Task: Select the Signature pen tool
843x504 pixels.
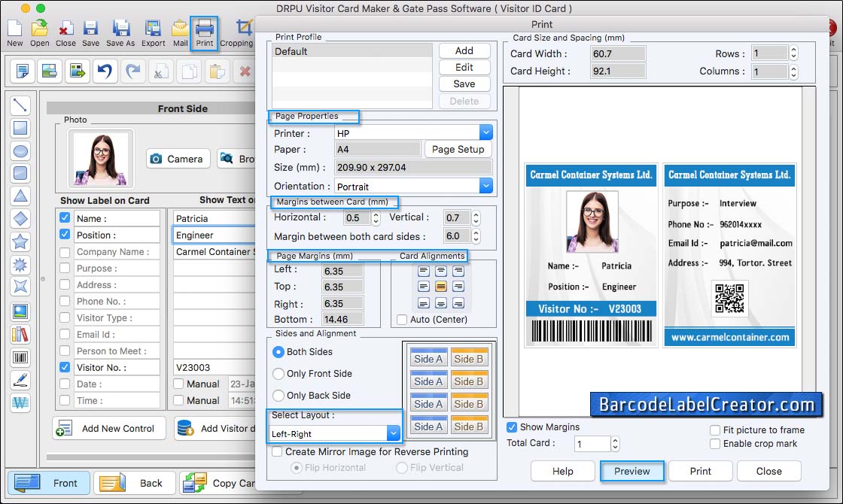Action: tap(20, 380)
